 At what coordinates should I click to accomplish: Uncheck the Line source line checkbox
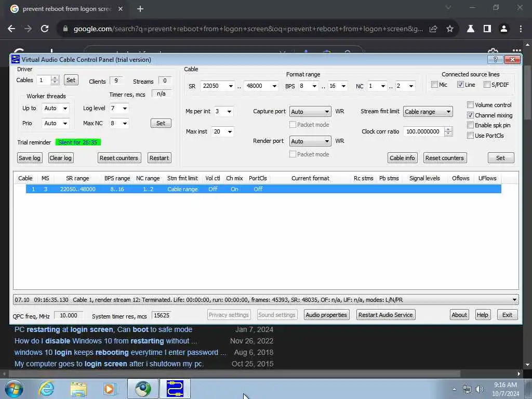point(460,85)
